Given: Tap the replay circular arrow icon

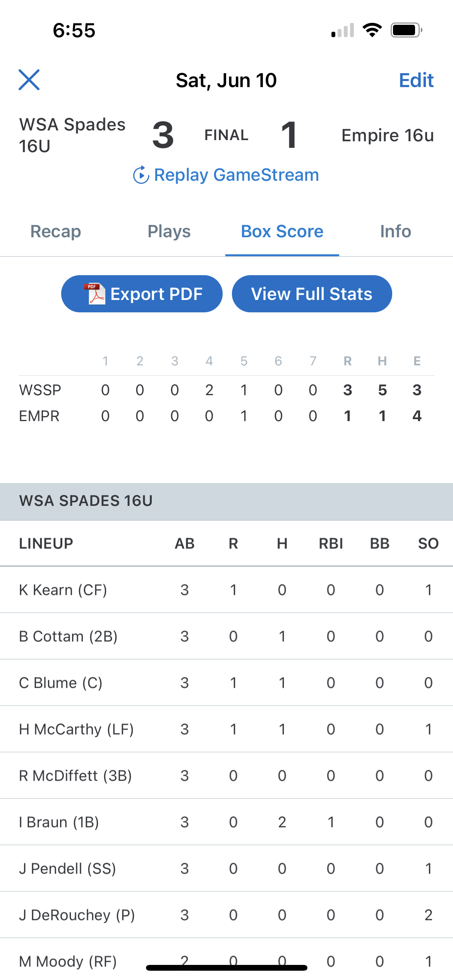Looking at the screenshot, I should coord(141,175).
